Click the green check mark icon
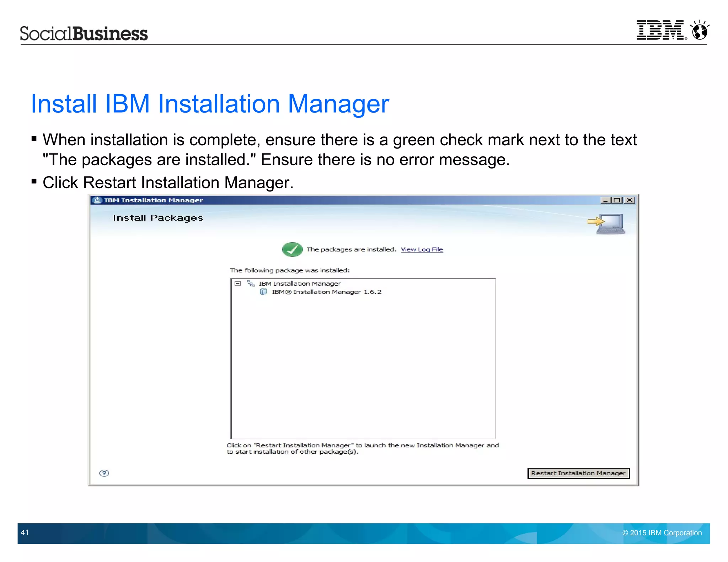The height and width of the screenshot is (562, 728). [x=292, y=249]
